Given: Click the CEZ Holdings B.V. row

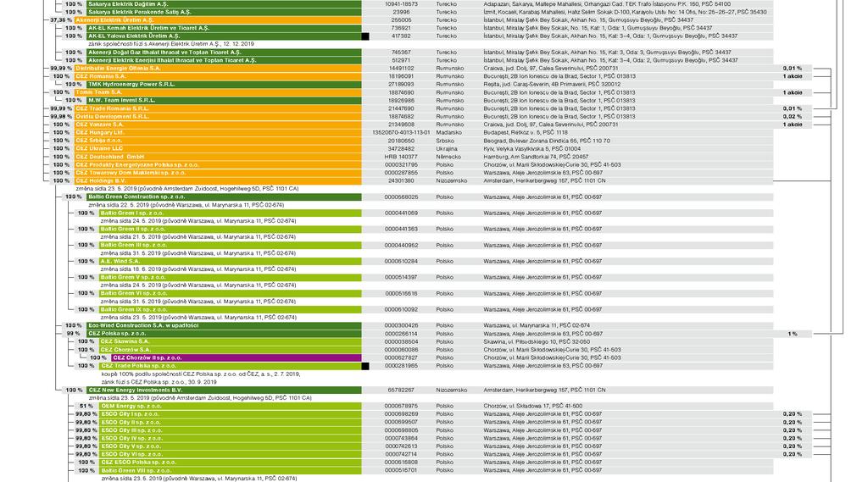Looking at the screenshot, I should pos(218,180).
